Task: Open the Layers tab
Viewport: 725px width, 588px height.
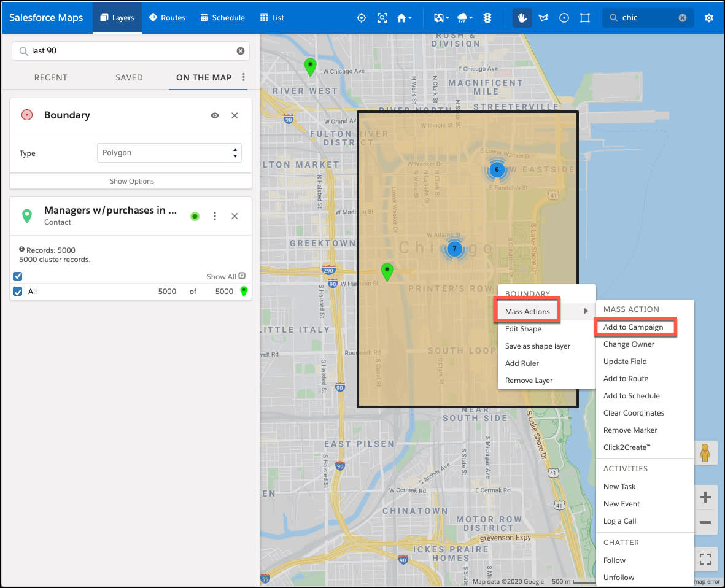Action: click(x=117, y=18)
